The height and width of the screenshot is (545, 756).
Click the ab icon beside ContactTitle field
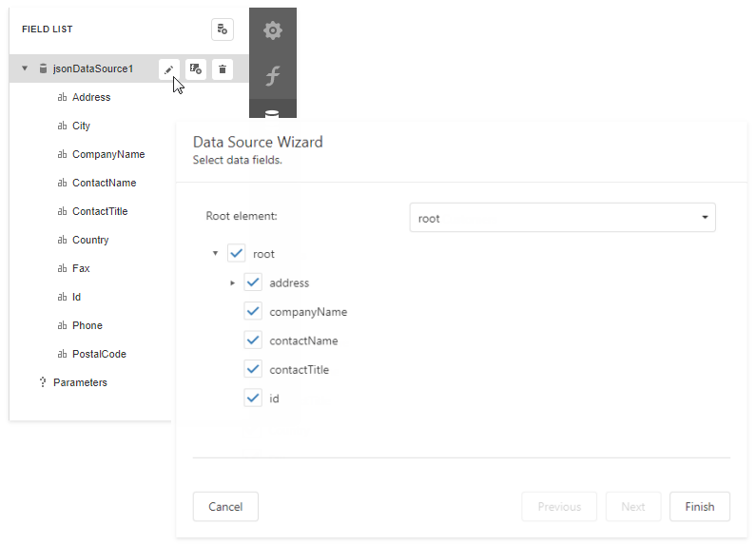coord(62,211)
